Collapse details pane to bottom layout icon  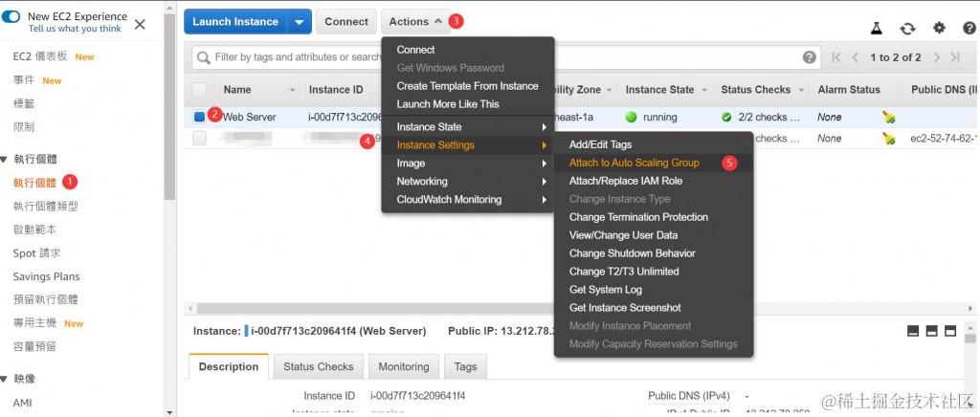tap(913, 331)
